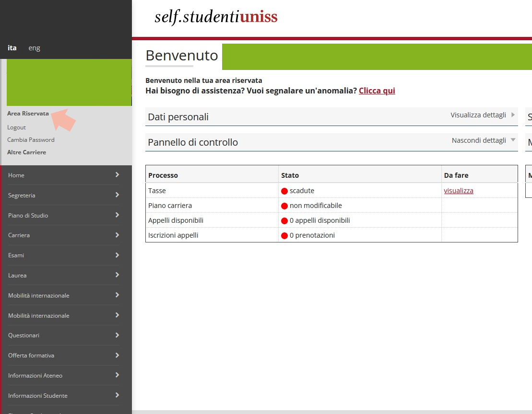The width and height of the screenshot is (532, 414).
Task: Click the arrow icon next to Questionari
Action: [x=118, y=335]
